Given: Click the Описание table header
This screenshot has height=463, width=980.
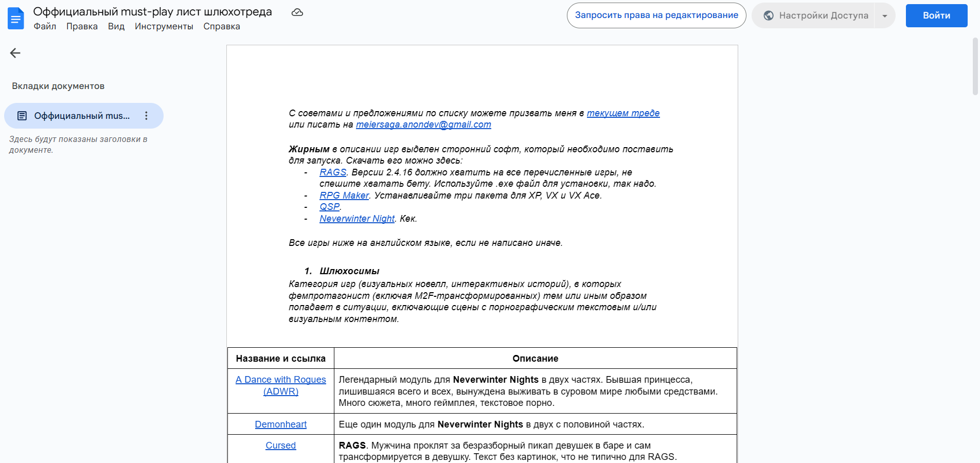Looking at the screenshot, I should pyautogui.click(x=535, y=359).
